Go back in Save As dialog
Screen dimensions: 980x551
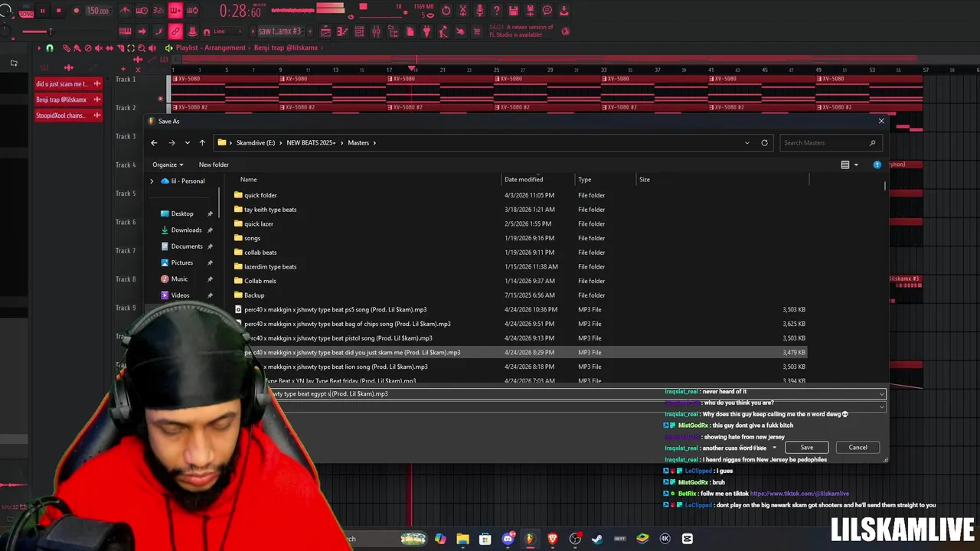pos(154,142)
